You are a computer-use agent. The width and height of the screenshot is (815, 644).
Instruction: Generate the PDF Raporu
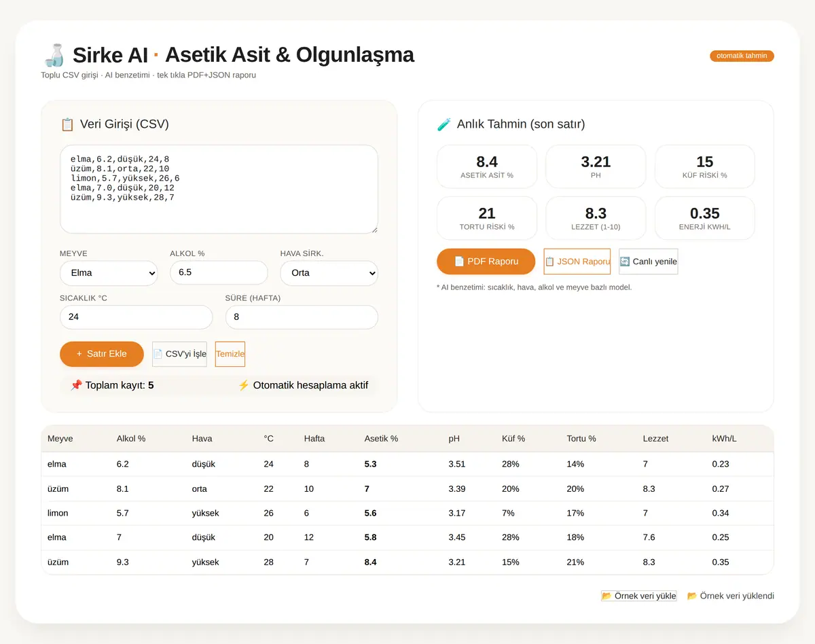point(486,262)
